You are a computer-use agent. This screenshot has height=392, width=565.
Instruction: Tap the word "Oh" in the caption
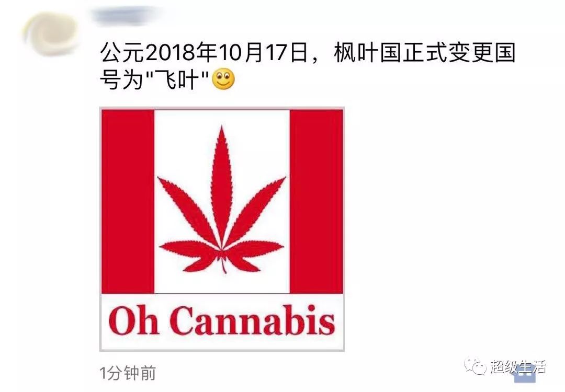(x=133, y=320)
